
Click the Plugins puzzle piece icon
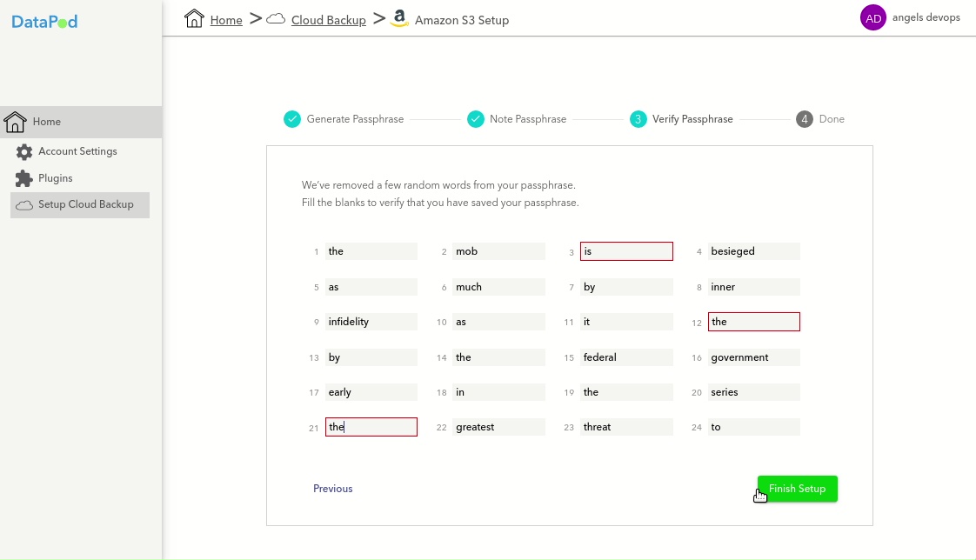pos(24,178)
